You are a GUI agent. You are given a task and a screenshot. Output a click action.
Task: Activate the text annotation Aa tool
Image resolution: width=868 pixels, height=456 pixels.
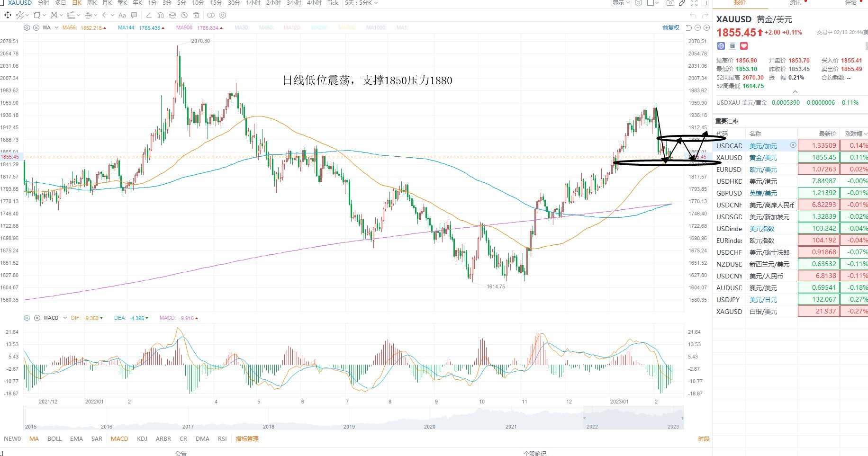coord(122,15)
